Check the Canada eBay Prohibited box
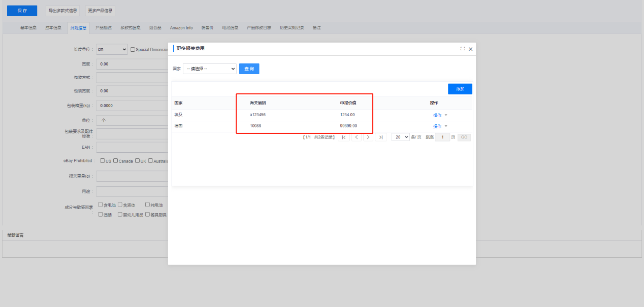 pyautogui.click(x=116, y=161)
